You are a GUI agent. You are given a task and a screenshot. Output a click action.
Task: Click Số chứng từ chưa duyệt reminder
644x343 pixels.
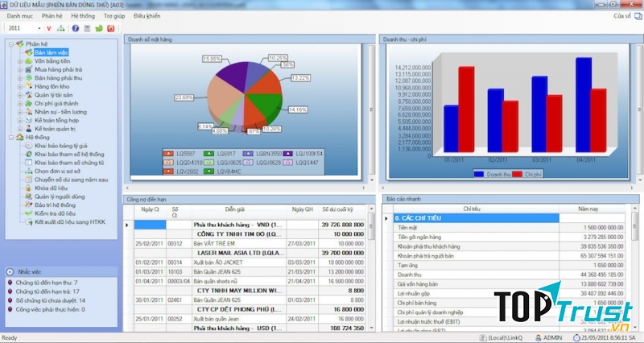point(48,300)
